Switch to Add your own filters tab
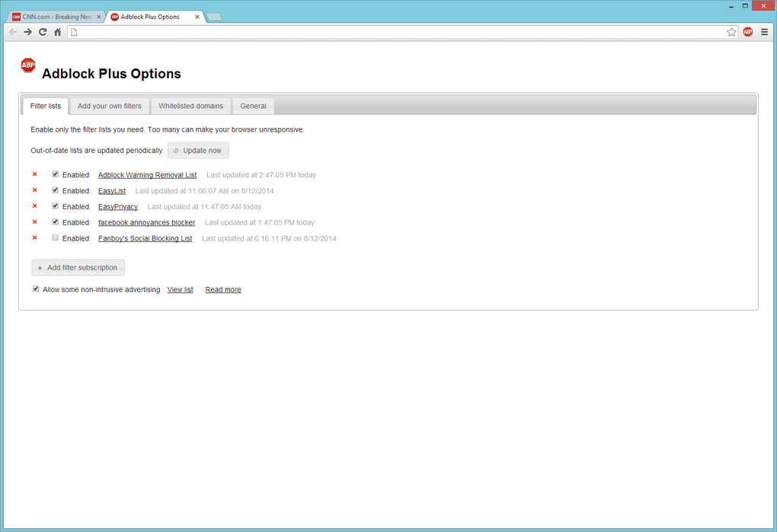Screen dimensions: 777x532 (110, 106)
